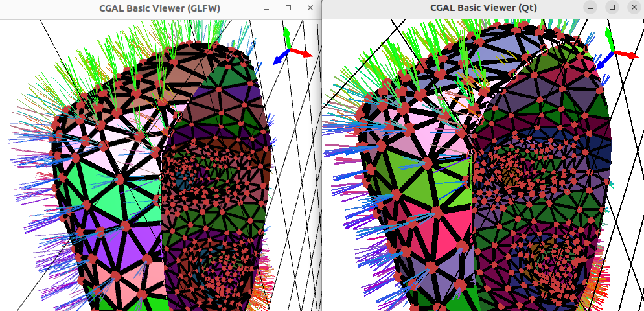The height and width of the screenshot is (311, 644).
Task: Click the GLFW viewer title bar text
Action: tap(159, 8)
